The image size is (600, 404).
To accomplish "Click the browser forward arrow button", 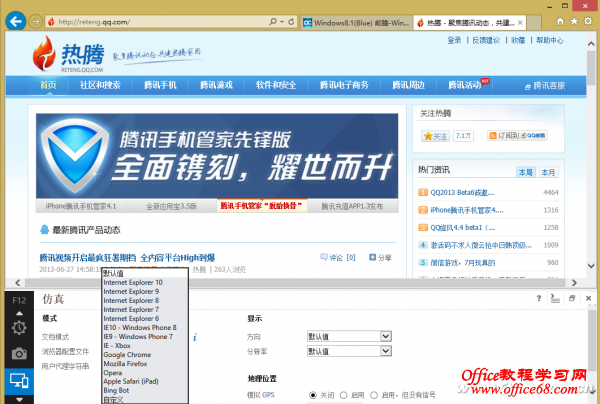I will pos(36,22).
